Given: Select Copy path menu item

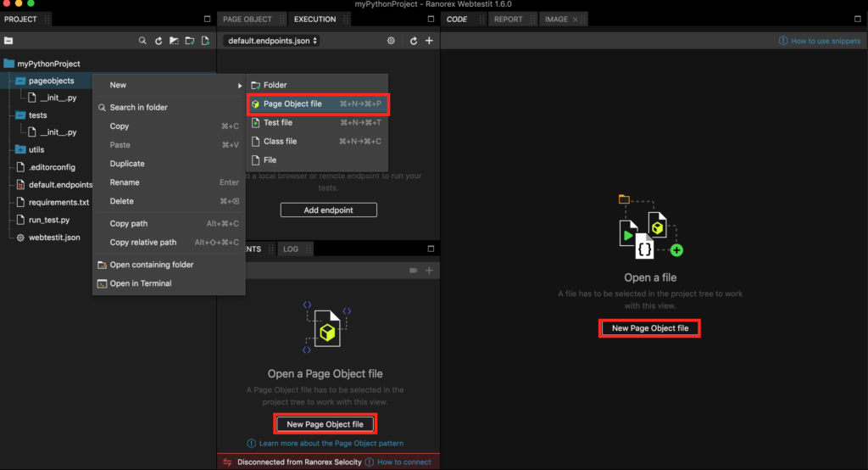Looking at the screenshot, I should tap(169, 223).
